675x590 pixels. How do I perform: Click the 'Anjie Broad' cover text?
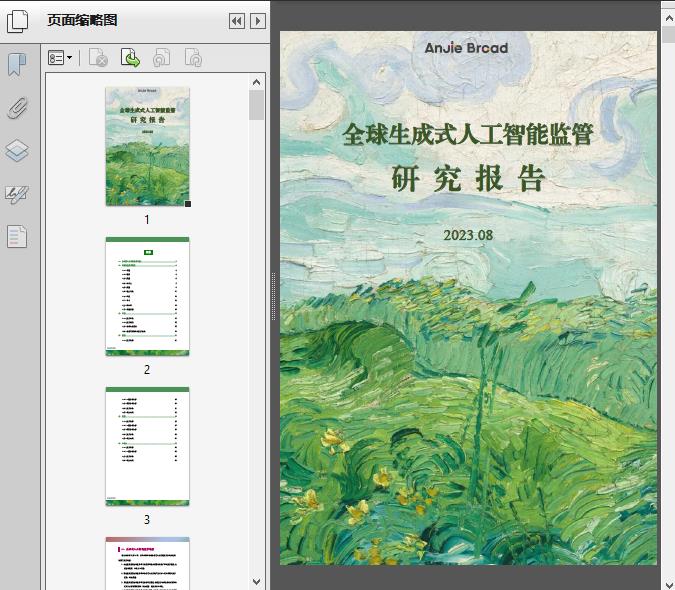pyautogui.click(x=466, y=48)
